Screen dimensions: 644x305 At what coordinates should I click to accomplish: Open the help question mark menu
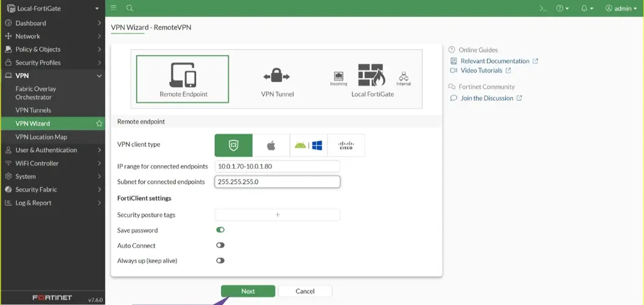(562, 8)
